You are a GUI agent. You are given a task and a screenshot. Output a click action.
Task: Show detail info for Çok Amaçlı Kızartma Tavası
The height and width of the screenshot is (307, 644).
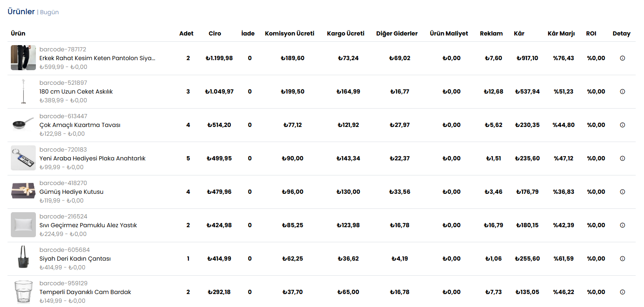(x=622, y=125)
